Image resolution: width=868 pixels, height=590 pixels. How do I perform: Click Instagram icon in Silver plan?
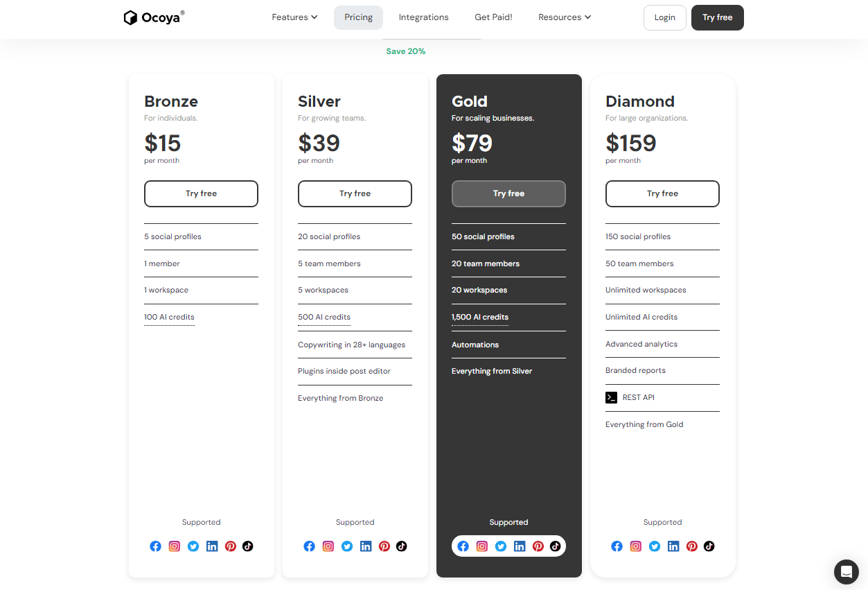pyautogui.click(x=328, y=546)
